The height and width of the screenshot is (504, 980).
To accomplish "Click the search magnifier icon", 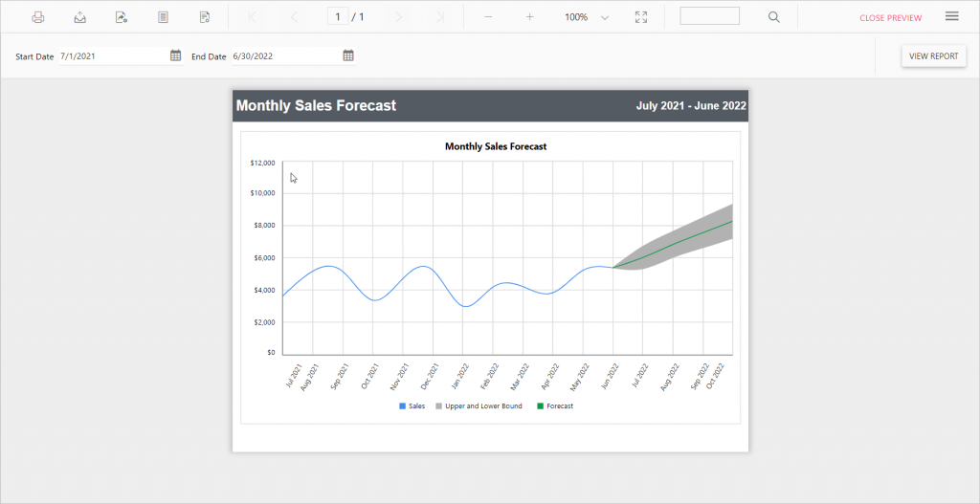I will point(773,17).
